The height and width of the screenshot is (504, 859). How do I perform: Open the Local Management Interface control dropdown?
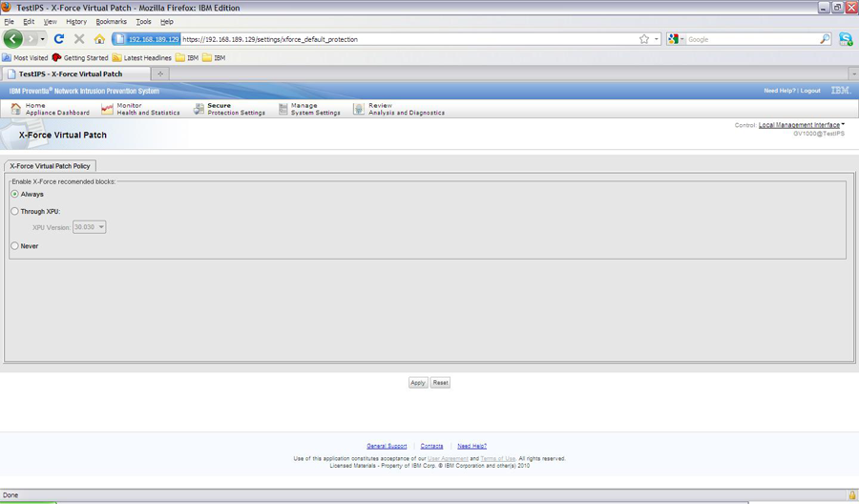801,125
